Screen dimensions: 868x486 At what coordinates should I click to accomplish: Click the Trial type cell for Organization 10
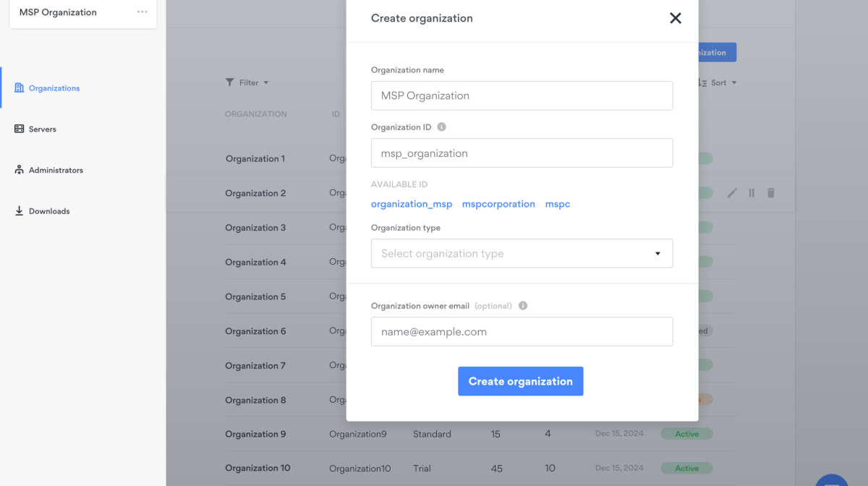click(x=422, y=469)
